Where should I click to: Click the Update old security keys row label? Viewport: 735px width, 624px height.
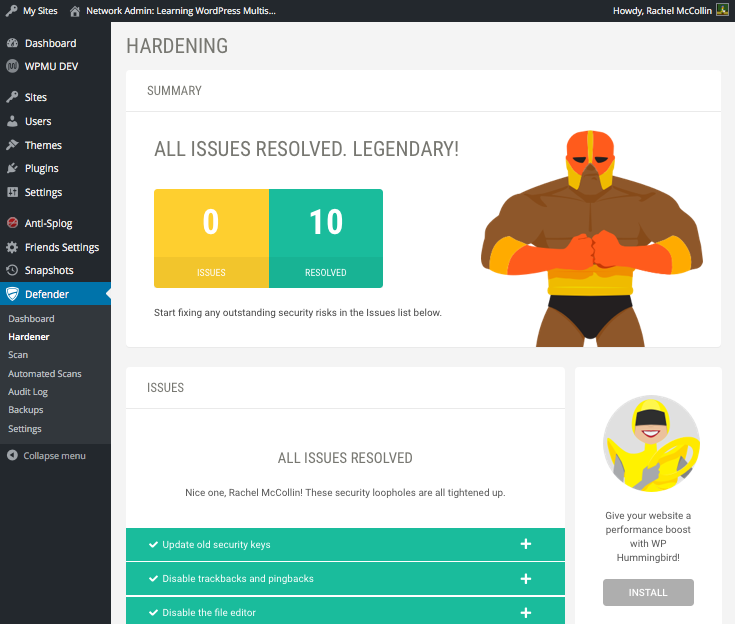coord(216,544)
